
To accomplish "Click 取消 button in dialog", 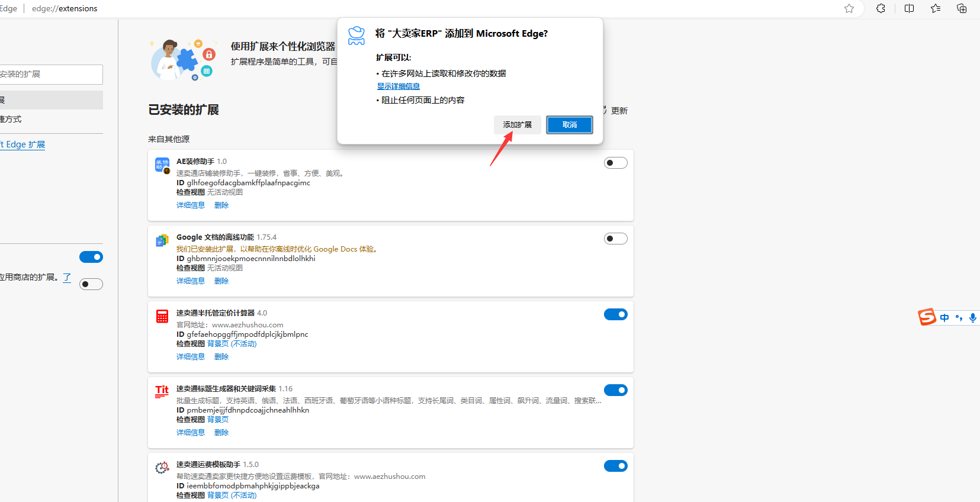I will (570, 125).
